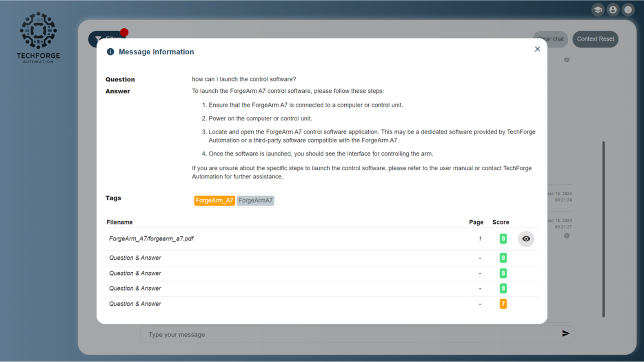This screenshot has width=644, height=362.
Task: Click the graduation cap icon at top right
Action: tap(598, 10)
